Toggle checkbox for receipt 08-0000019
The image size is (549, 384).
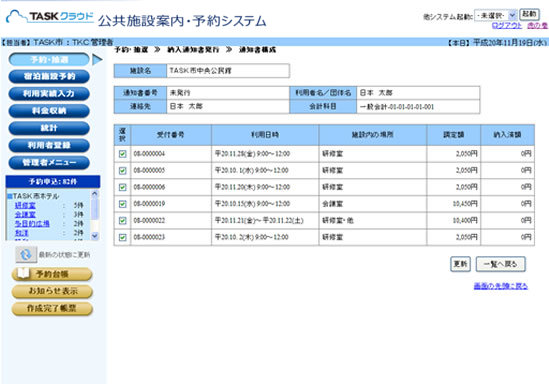click(x=122, y=204)
